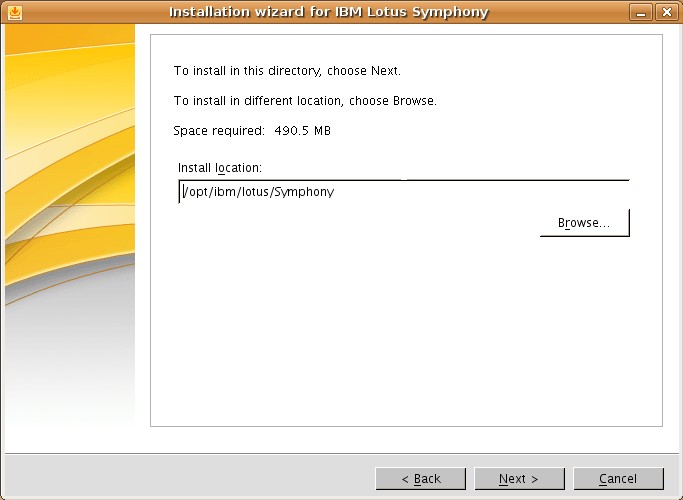683x500 pixels.
Task: Close the installation wizard window
Action: [666, 12]
